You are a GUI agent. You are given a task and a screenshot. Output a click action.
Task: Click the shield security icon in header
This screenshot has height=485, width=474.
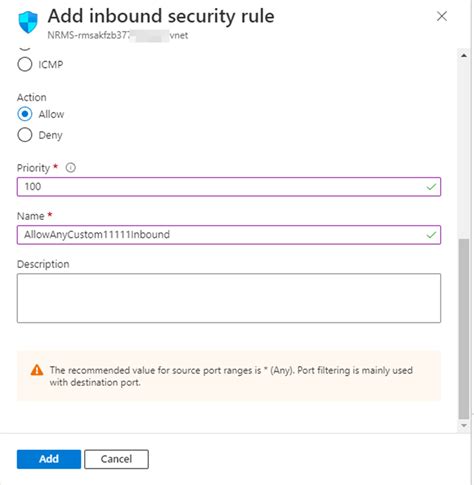(x=28, y=22)
